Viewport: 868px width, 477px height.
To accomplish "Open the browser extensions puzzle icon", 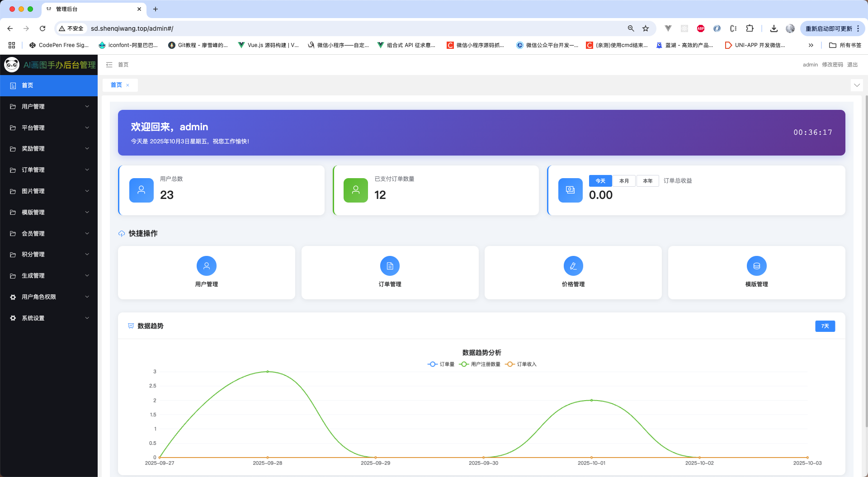I will coord(750,28).
